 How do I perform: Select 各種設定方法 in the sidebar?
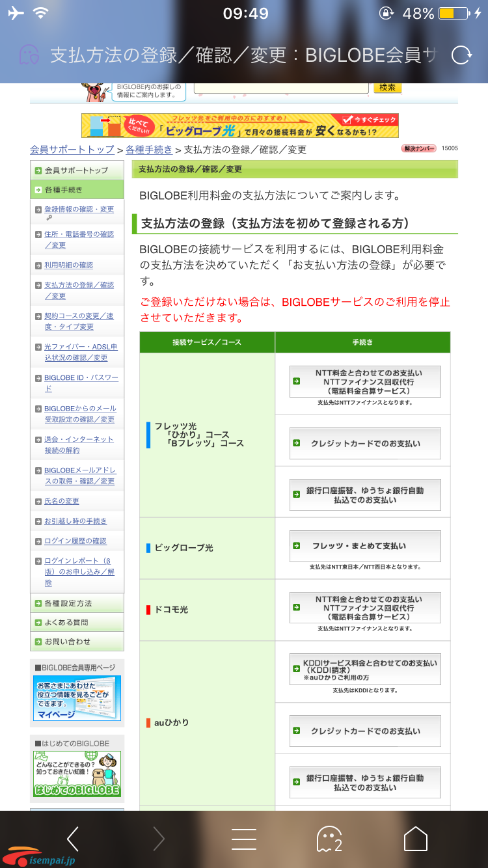[77, 603]
